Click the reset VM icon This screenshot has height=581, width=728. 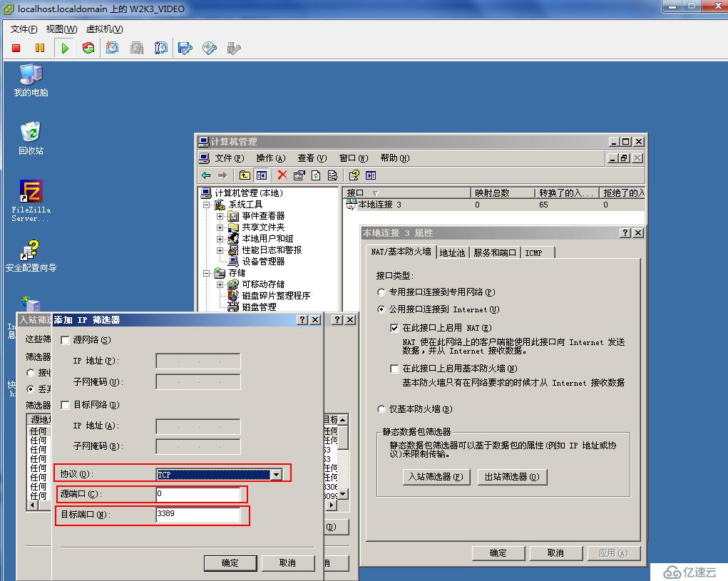[x=88, y=48]
